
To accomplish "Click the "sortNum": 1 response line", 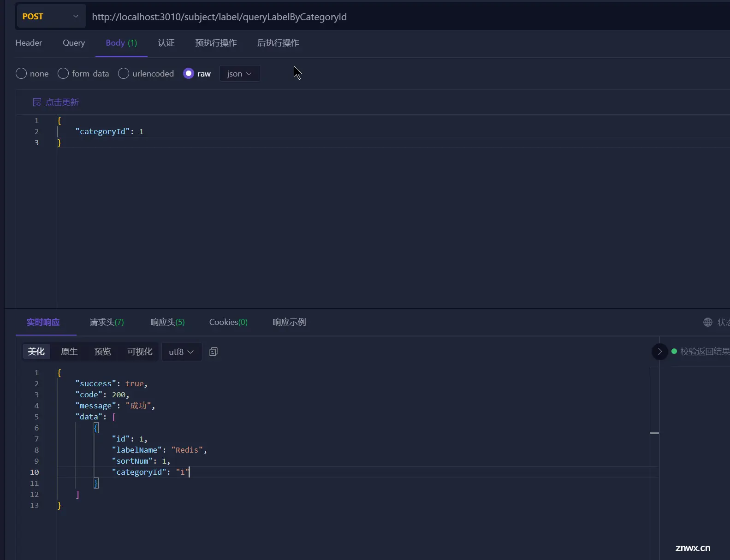I will (x=141, y=461).
